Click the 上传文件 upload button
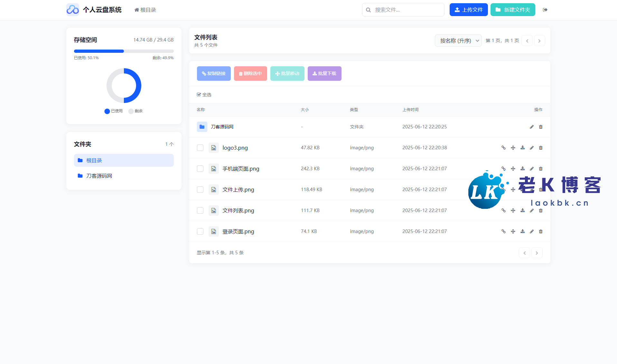 point(468,10)
